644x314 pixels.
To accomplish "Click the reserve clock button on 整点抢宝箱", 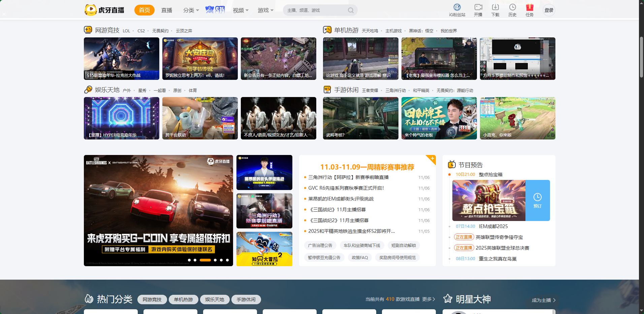I will point(537,200).
